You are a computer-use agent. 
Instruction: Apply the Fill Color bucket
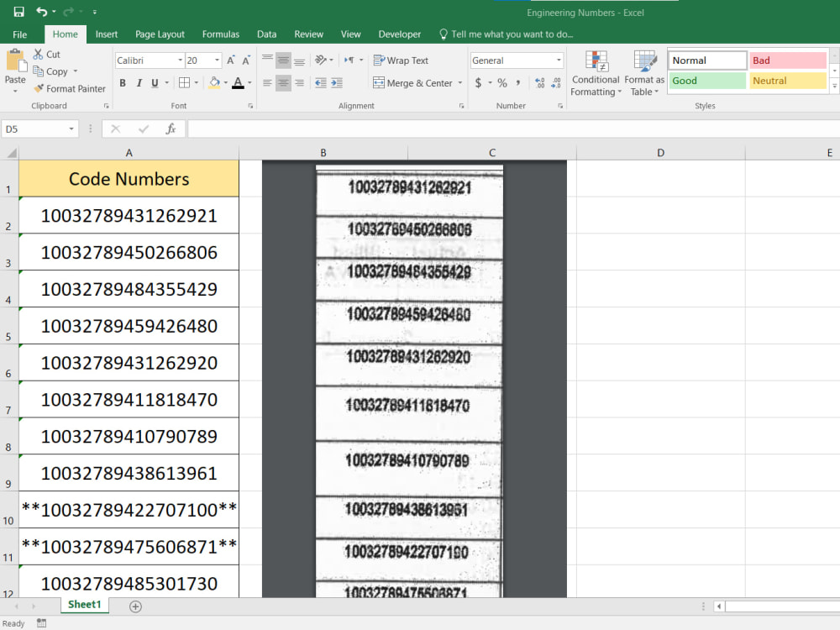tap(214, 82)
